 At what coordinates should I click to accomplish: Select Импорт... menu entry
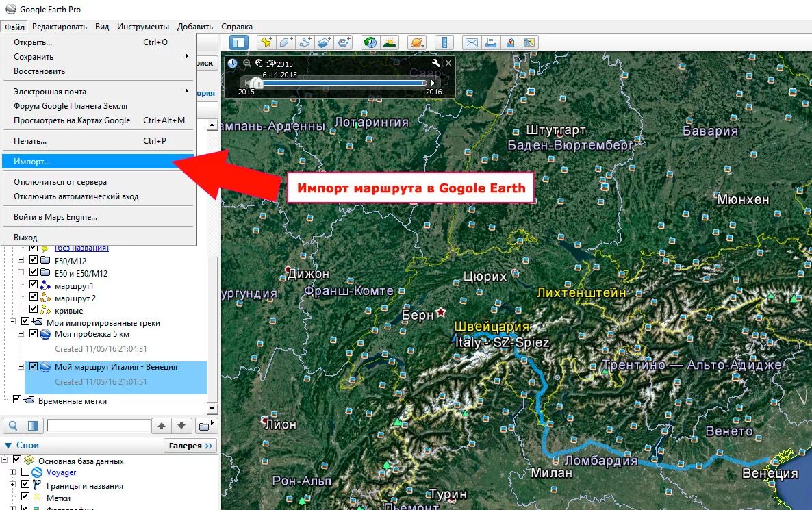(98, 162)
